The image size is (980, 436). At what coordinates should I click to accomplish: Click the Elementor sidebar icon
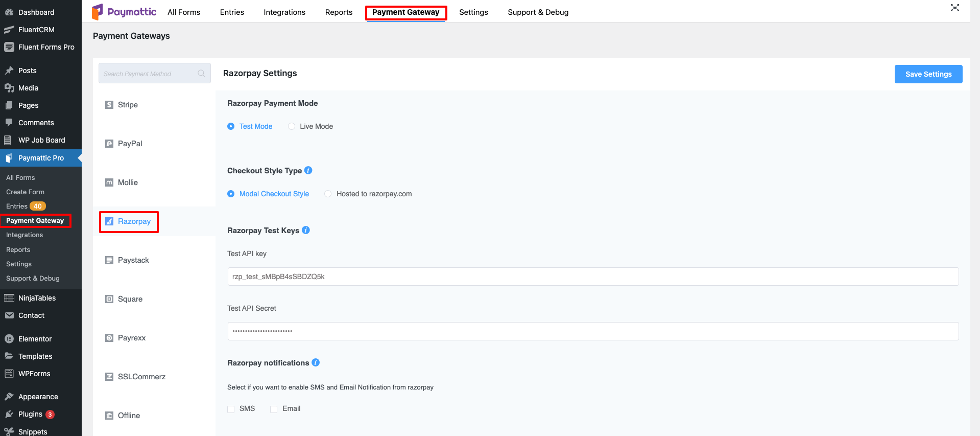(9, 339)
